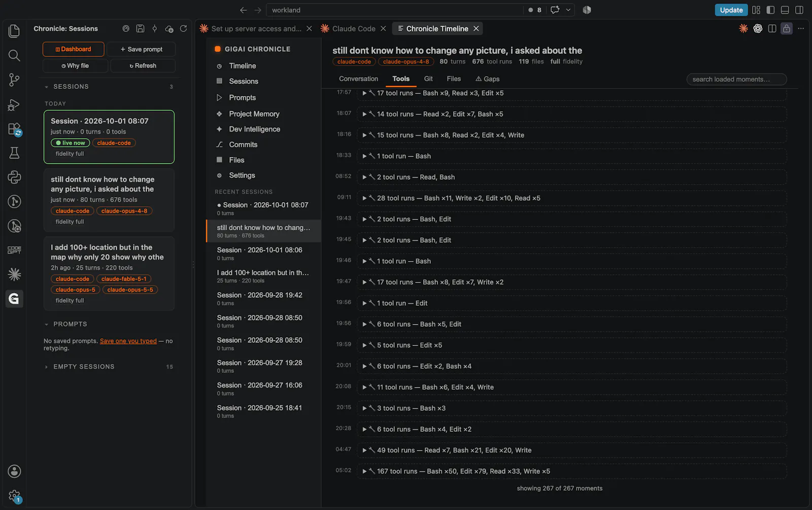Toggle the bottom panel layout button
The height and width of the screenshot is (510, 812).
[x=785, y=10]
